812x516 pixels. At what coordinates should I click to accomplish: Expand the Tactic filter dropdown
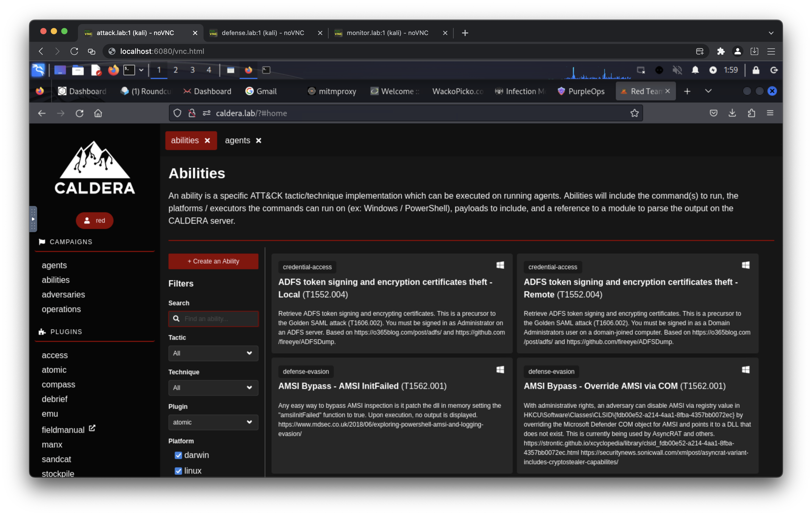click(x=213, y=353)
